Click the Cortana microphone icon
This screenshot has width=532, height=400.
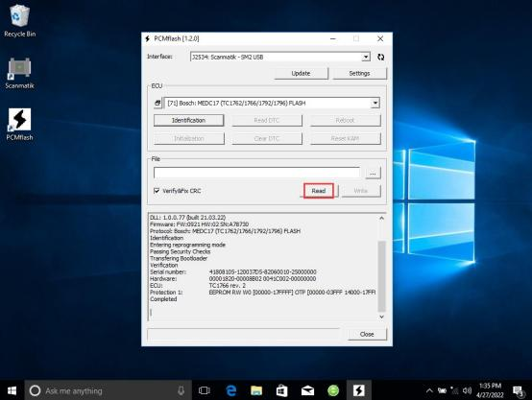(181, 390)
